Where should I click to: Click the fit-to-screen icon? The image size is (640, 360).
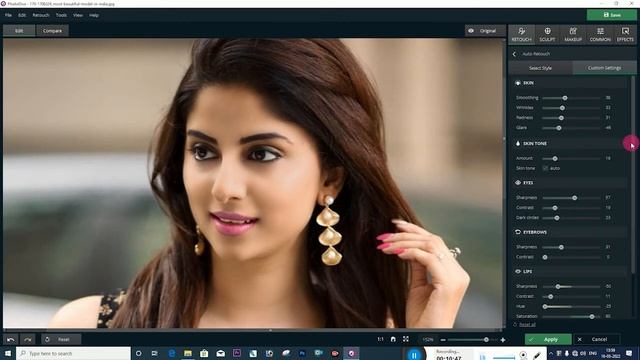[x=393, y=339]
